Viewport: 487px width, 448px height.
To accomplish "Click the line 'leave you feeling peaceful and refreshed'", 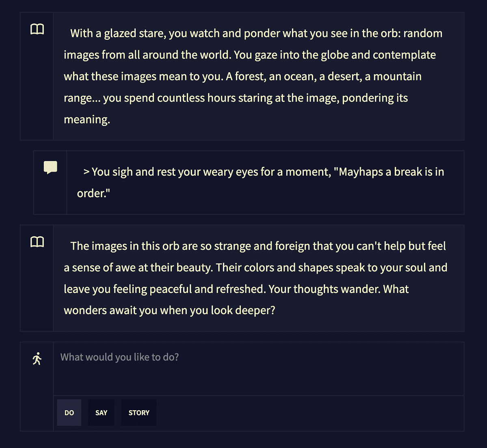I will 236,289.
